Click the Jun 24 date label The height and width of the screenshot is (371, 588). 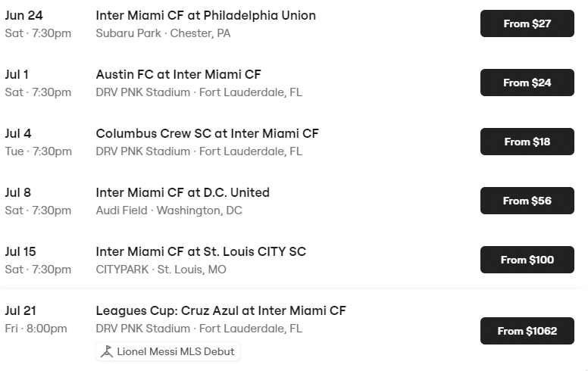pyautogui.click(x=23, y=15)
